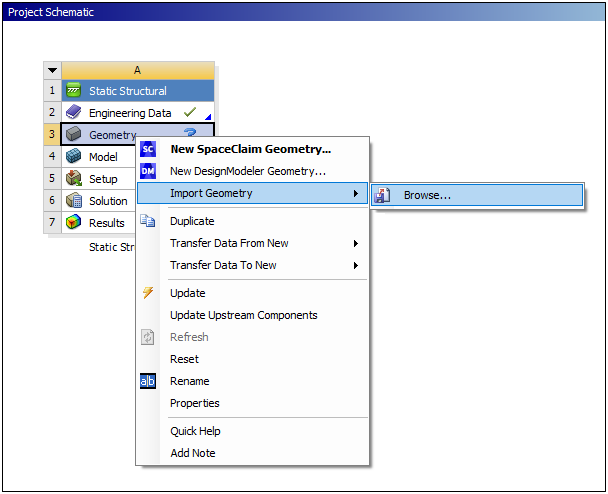Click the Geometry cell block icon
The width and height of the screenshot is (608, 494).
73,134
